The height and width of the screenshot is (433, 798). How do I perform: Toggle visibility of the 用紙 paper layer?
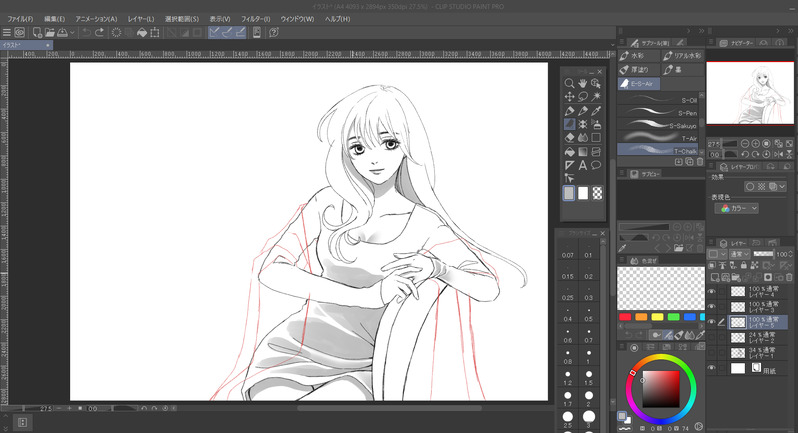712,369
